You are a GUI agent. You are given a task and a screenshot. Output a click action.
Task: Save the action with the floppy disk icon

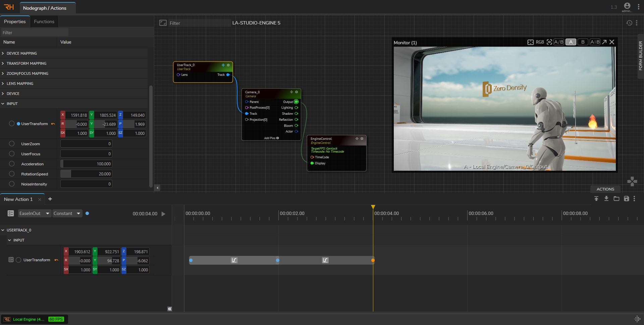(626, 199)
